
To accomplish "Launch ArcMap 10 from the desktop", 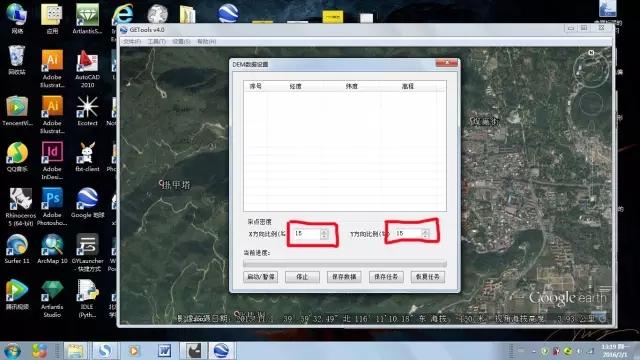I will pos(52,249).
